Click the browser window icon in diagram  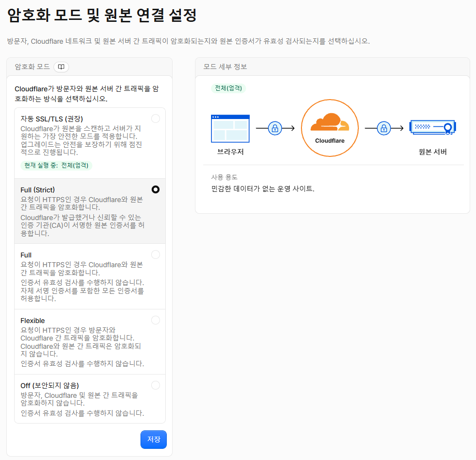230,128
